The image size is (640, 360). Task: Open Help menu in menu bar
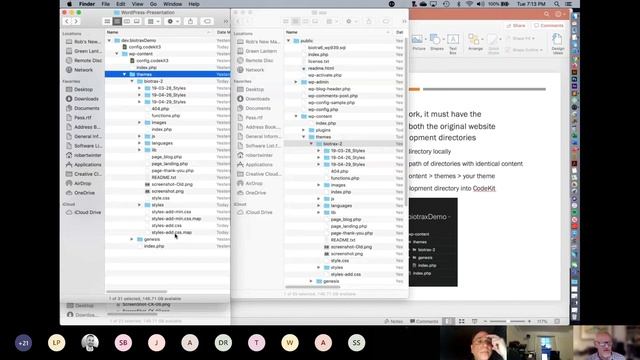(x=194, y=4)
